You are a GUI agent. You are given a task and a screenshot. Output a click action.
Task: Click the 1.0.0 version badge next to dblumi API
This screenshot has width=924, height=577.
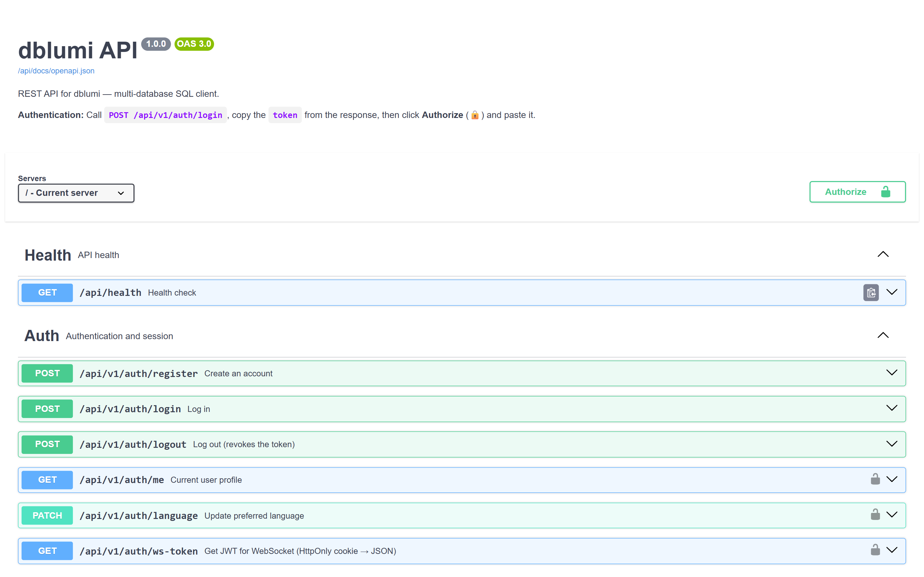coord(156,44)
